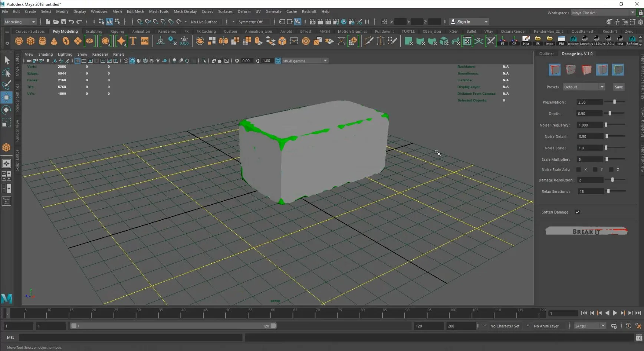Toggle wireframe-on-shaded display in the viewport toolbar
This screenshot has height=351, width=644.
145,61
